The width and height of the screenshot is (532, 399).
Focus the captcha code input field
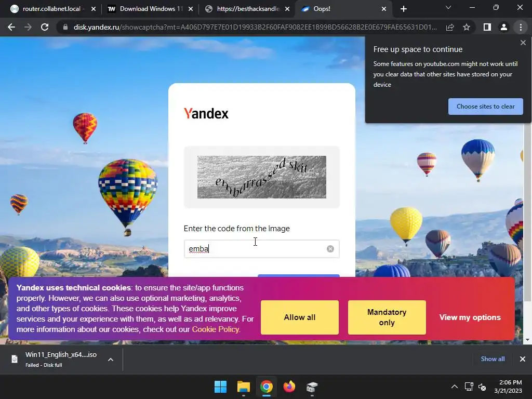(x=262, y=249)
